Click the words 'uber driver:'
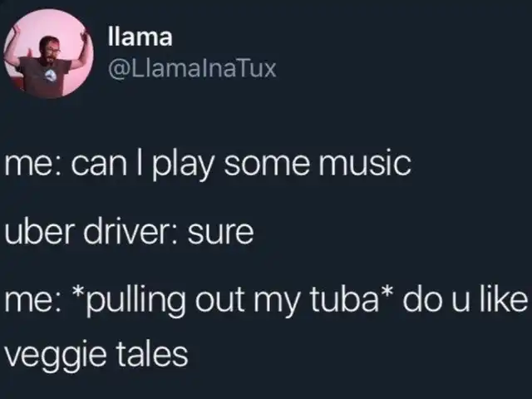Viewport: 532px width, 399px height. tap(91, 232)
